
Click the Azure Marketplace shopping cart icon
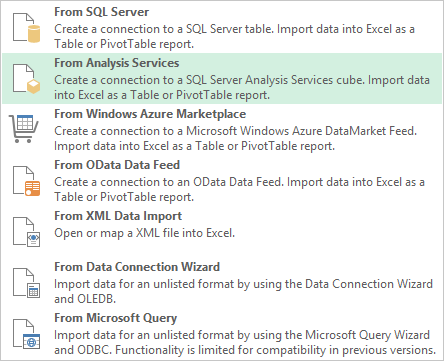coord(24,129)
